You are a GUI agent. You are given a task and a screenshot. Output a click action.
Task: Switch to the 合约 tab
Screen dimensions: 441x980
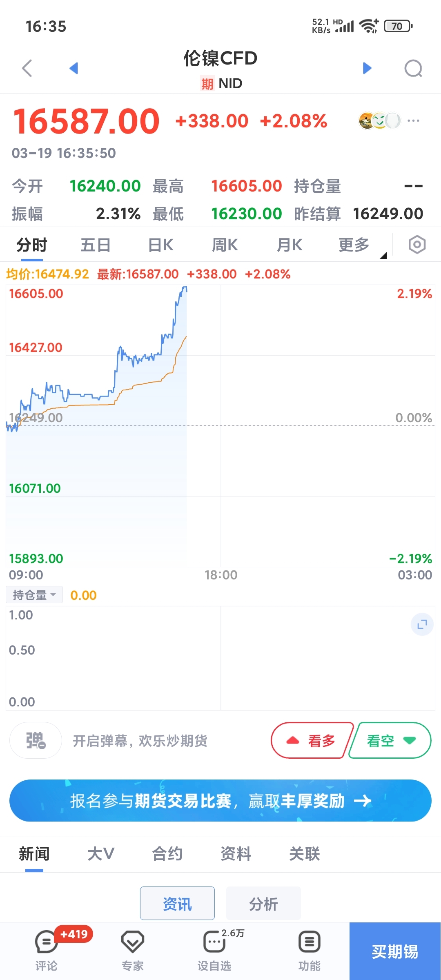click(167, 854)
